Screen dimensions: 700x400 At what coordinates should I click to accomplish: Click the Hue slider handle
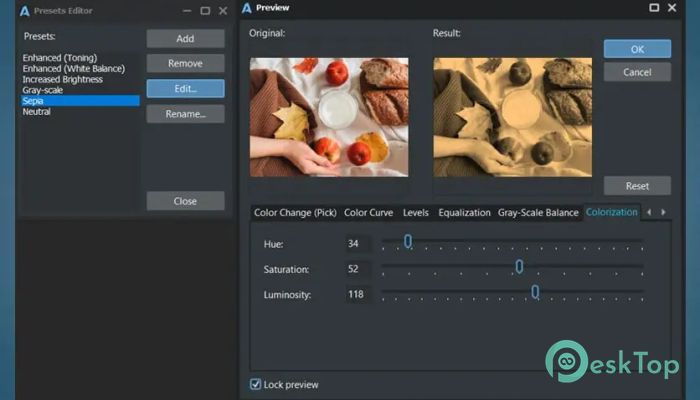(408, 242)
